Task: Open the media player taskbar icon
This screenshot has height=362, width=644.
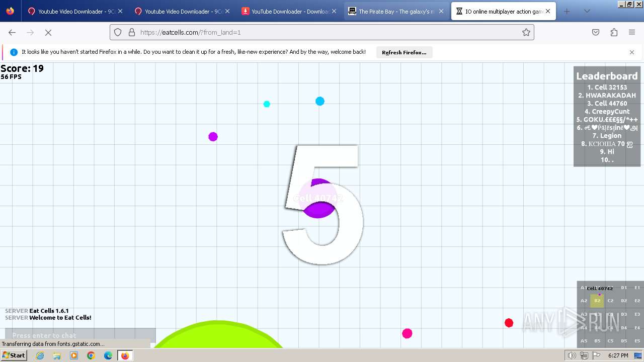Action: click(74, 355)
